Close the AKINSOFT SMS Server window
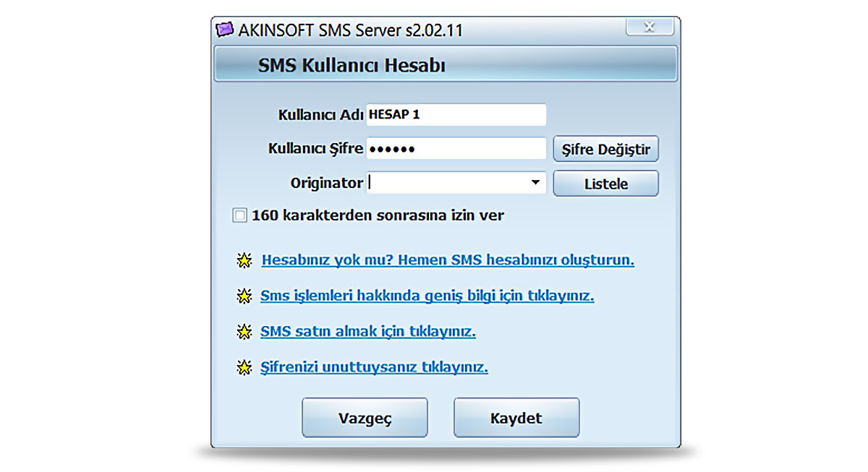 (x=649, y=27)
